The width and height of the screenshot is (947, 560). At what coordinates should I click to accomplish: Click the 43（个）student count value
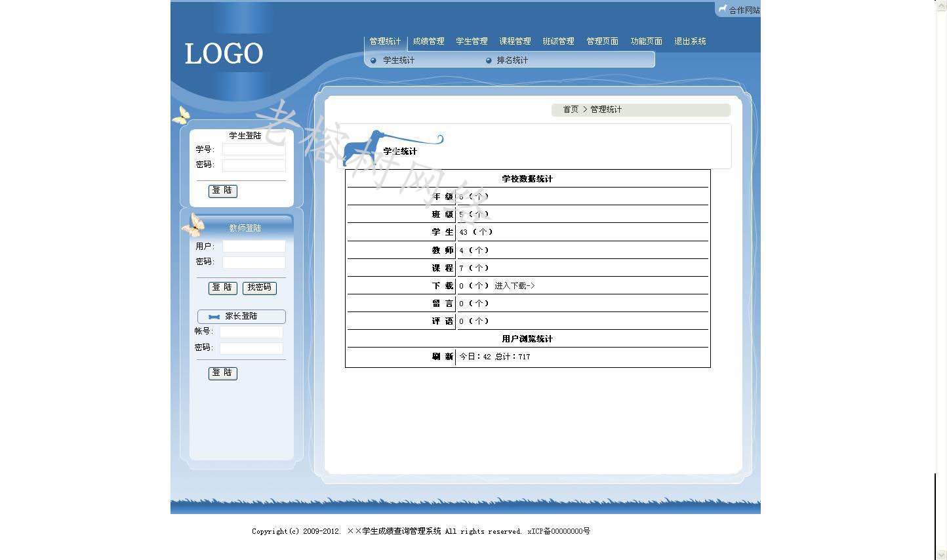coord(476,232)
